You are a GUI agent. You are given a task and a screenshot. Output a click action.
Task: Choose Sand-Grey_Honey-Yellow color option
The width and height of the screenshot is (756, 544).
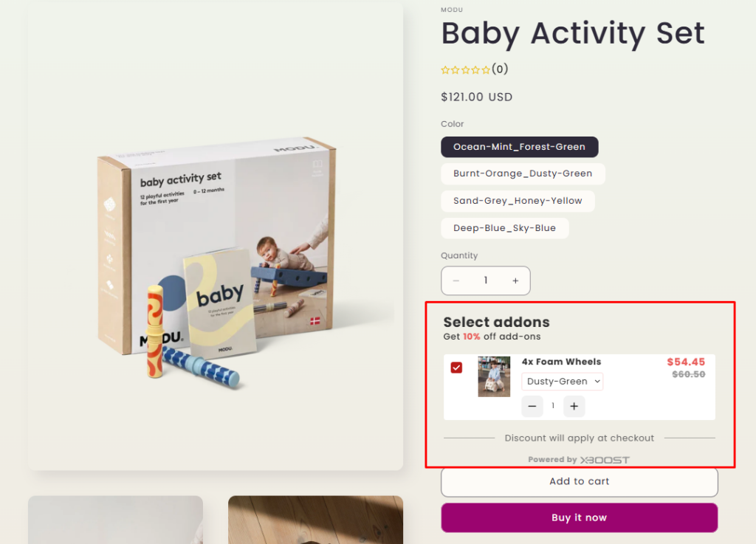coord(518,201)
